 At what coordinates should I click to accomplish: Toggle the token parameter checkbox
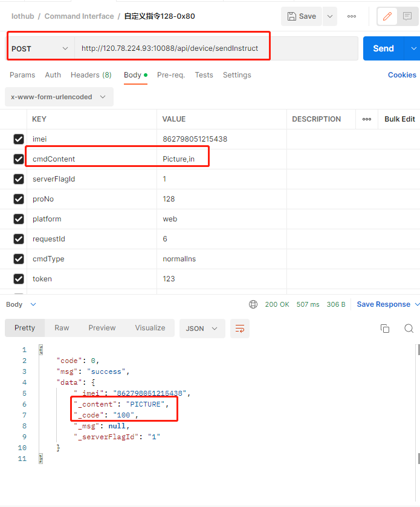pyautogui.click(x=19, y=279)
